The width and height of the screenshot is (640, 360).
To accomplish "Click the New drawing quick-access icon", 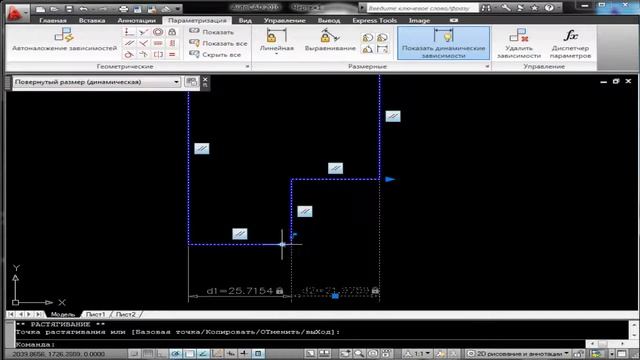I will pyautogui.click(x=40, y=9).
